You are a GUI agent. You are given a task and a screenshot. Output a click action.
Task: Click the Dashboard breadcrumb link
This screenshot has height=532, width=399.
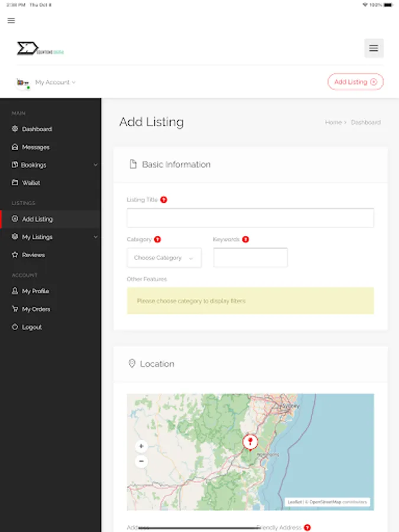pos(365,122)
